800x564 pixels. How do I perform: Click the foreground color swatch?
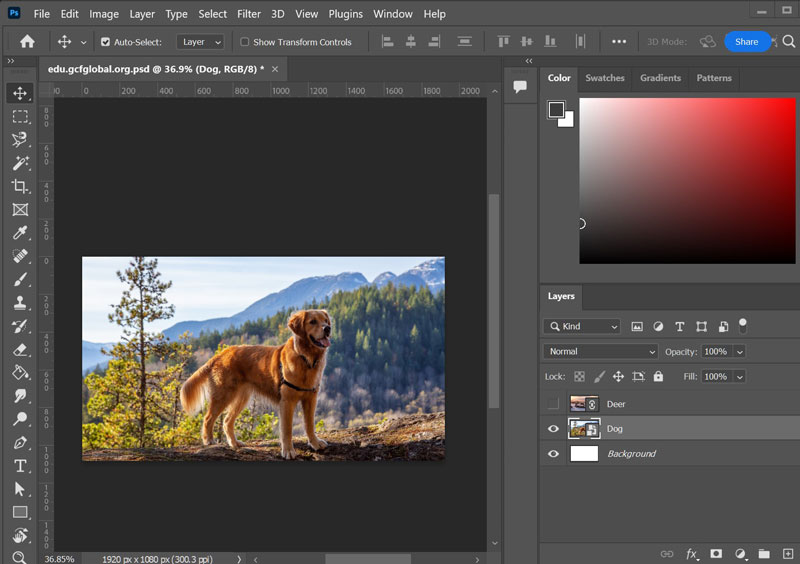(556, 110)
